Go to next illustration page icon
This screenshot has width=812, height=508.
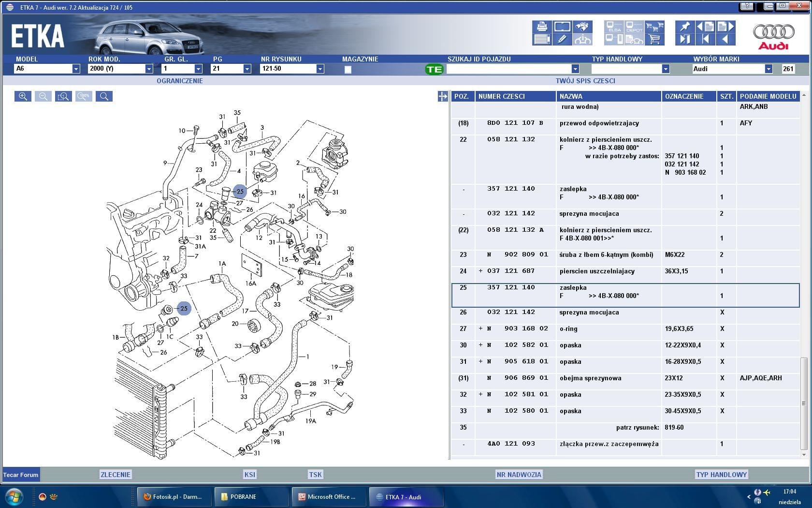[x=725, y=26]
